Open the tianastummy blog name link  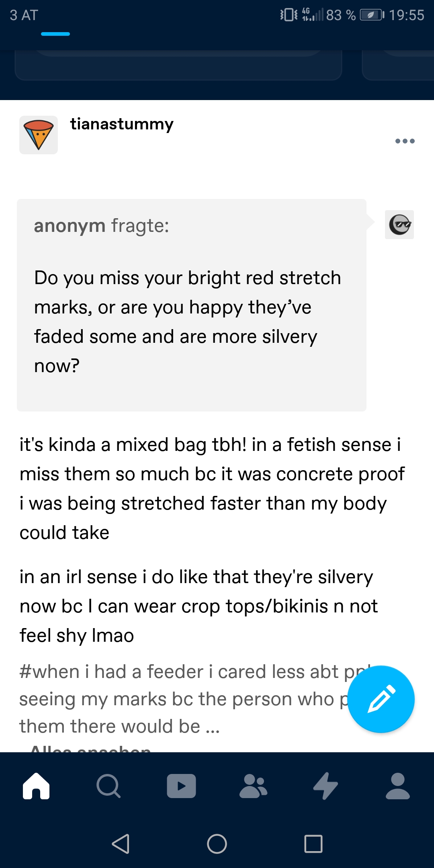click(122, 124)
